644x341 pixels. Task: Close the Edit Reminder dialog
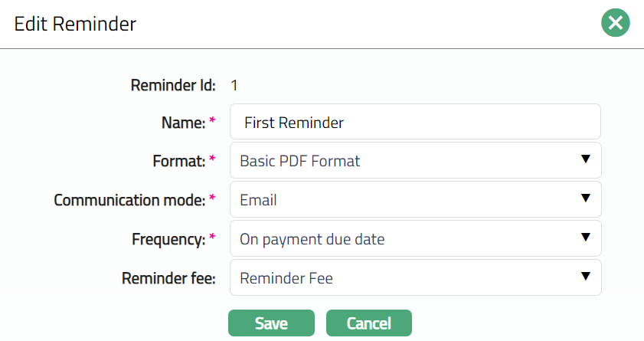(615, 23)
